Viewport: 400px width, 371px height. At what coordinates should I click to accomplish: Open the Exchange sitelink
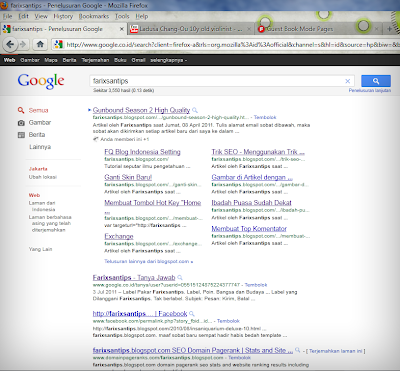point(119,236)
